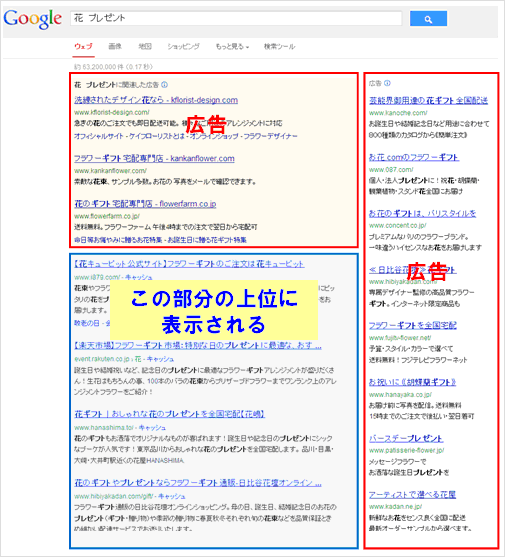This screenshot has width=505, height=557.
Task: Open the フラワーデザイナー sitelink
Action: 270,136
